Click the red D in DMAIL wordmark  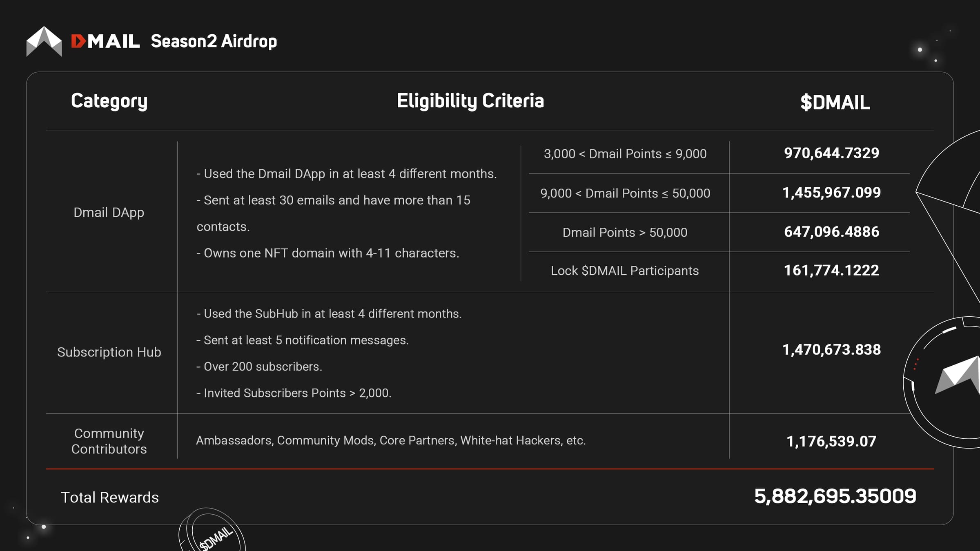click(78, 41)
